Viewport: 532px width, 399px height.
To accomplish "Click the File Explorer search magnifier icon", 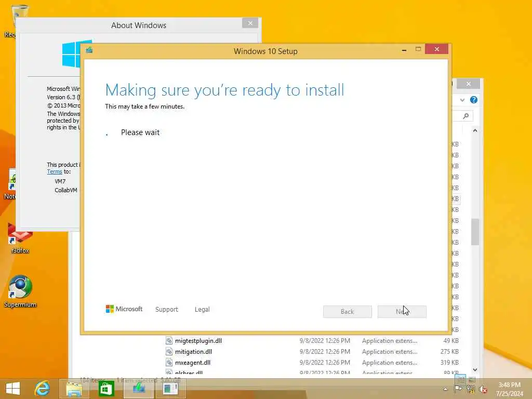I will coord(466,116).
